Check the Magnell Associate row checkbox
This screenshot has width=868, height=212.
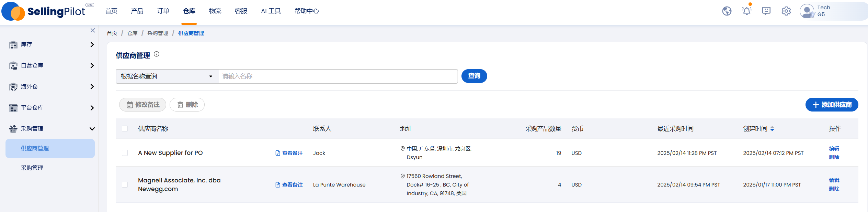(x=125, y=185)
